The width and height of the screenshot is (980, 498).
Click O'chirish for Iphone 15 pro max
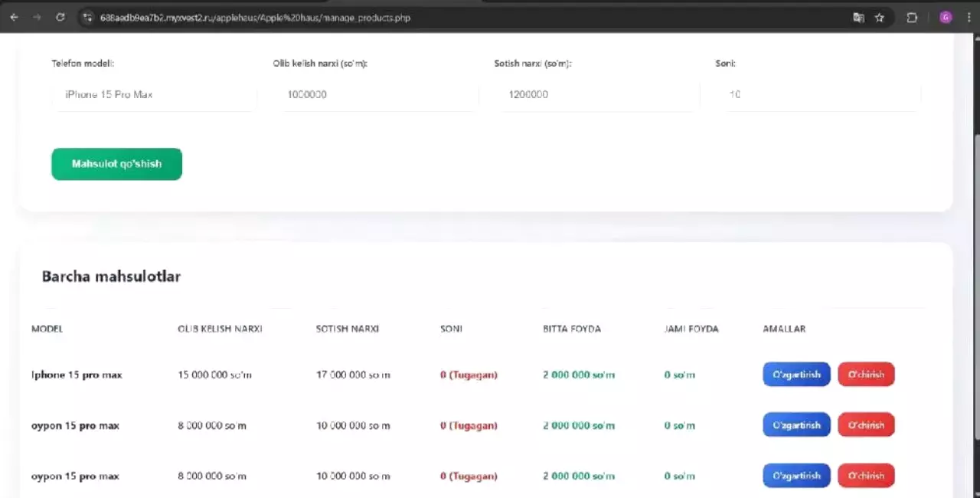(866, 375)
